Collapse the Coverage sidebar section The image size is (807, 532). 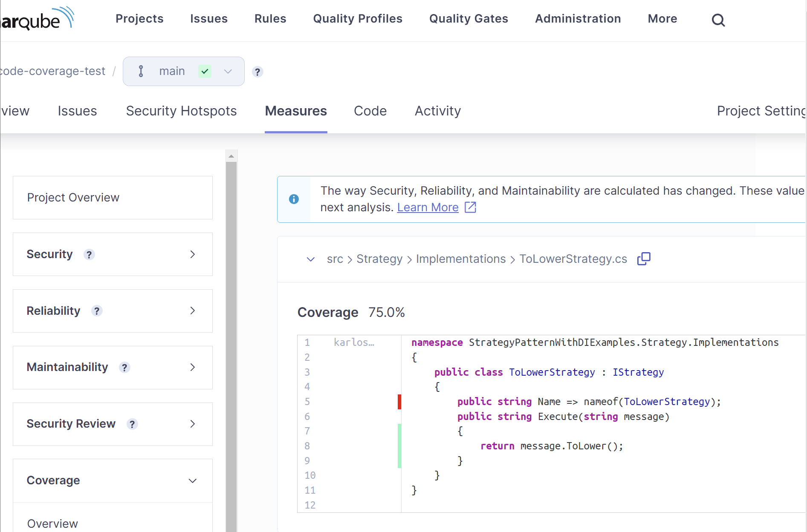[192, 480]
